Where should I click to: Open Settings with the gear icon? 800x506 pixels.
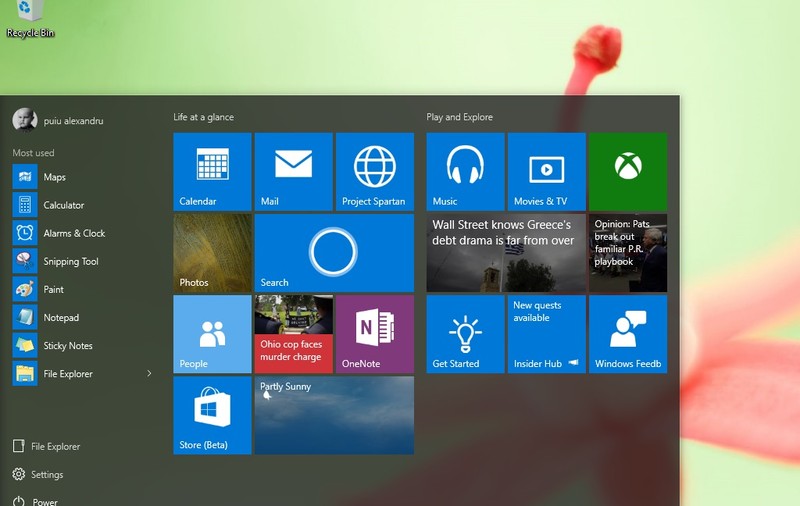click(38, 474)
